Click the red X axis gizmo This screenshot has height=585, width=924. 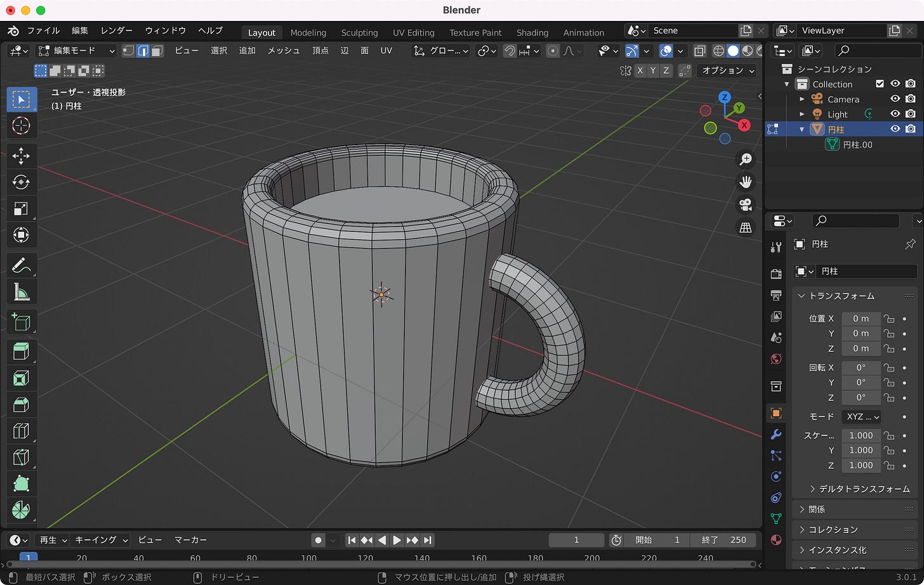(744, 125)
